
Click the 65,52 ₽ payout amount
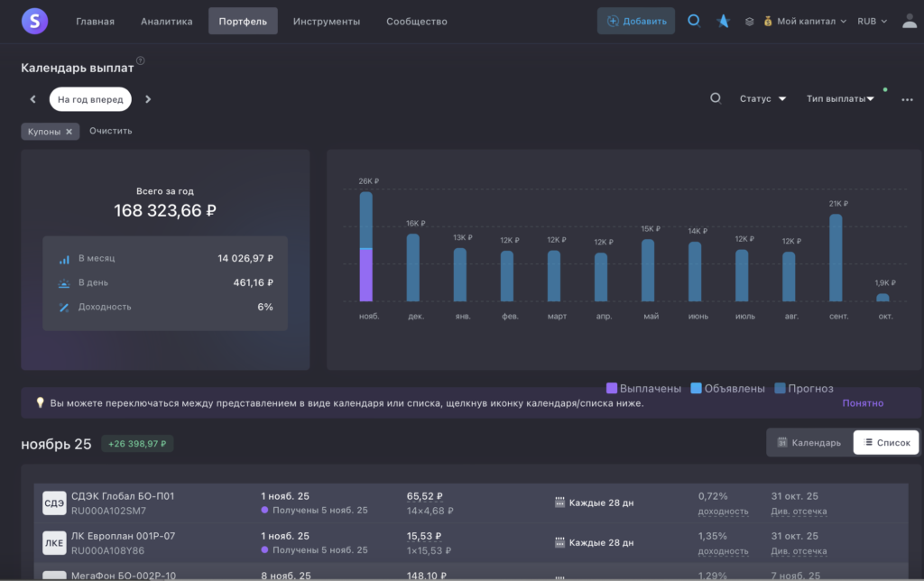[425, 496]
